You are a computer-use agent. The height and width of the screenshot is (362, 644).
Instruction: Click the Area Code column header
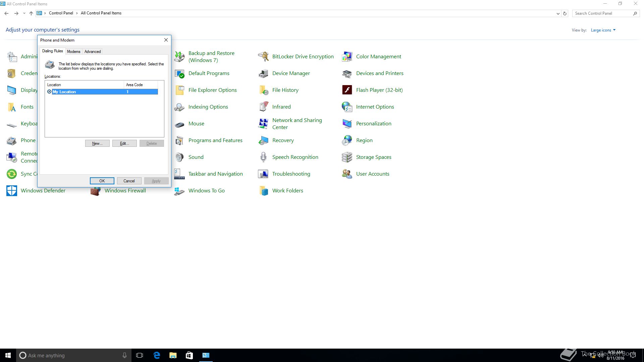(x=141, y=85)
